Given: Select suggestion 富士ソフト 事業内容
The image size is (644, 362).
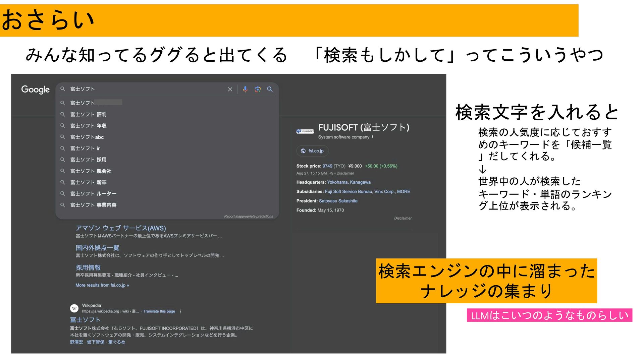Looking at the screenshot, I should [93, 205].
